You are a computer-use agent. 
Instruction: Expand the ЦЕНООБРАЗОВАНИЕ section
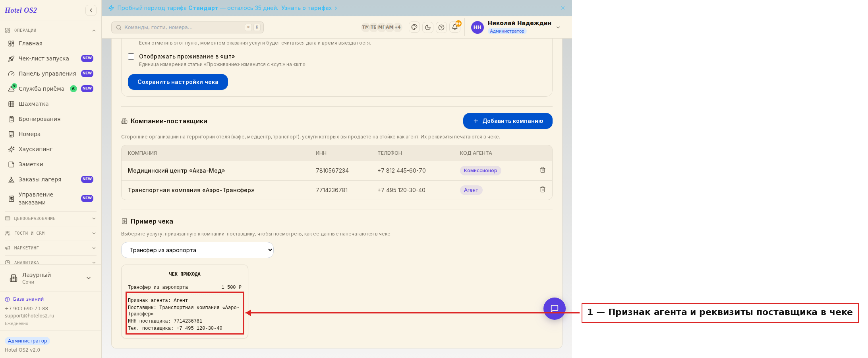[x=50, y=218]
